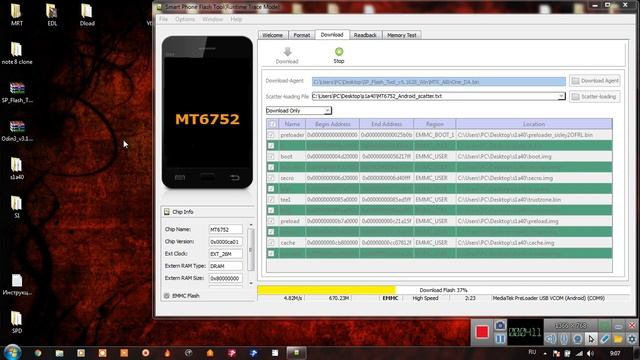Open the Options menu
This screenshot has height=360, width=640.
pos(185,19)
